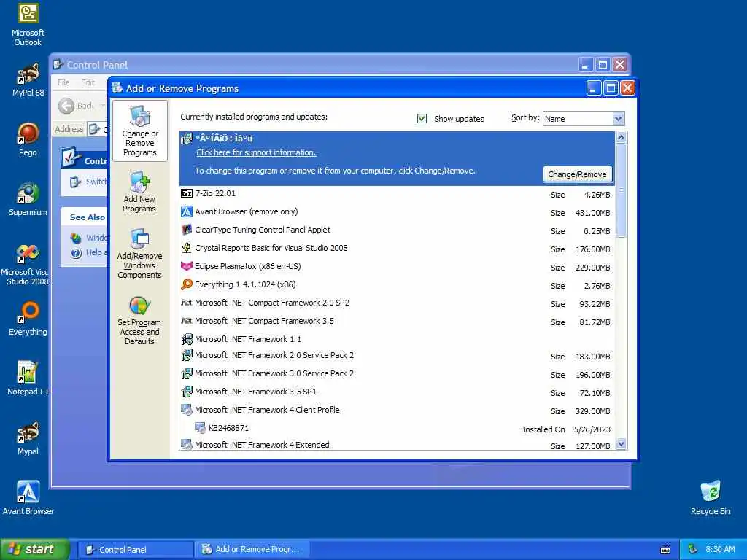Open Help and Support link under See Also
Screen dimensions: 747x560
pos(90,252)
